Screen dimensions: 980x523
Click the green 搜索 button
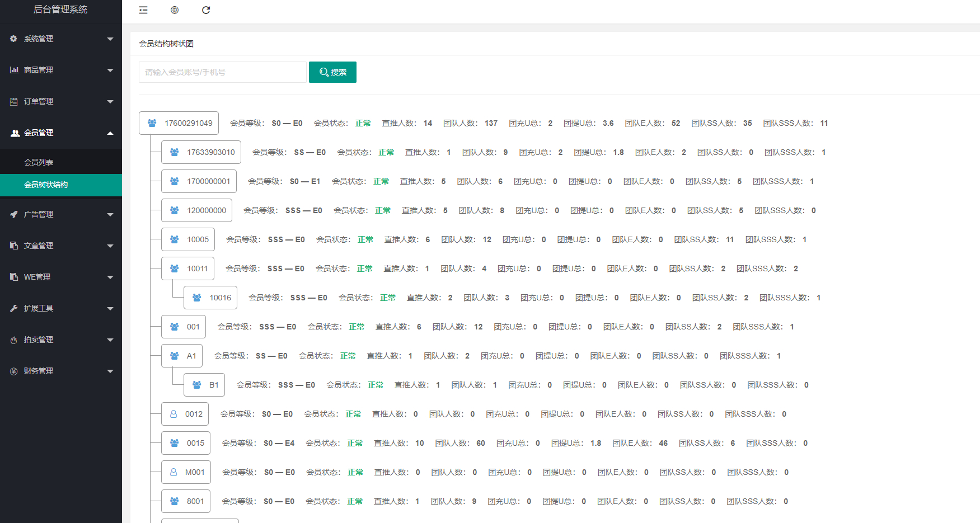click(332, 72)
